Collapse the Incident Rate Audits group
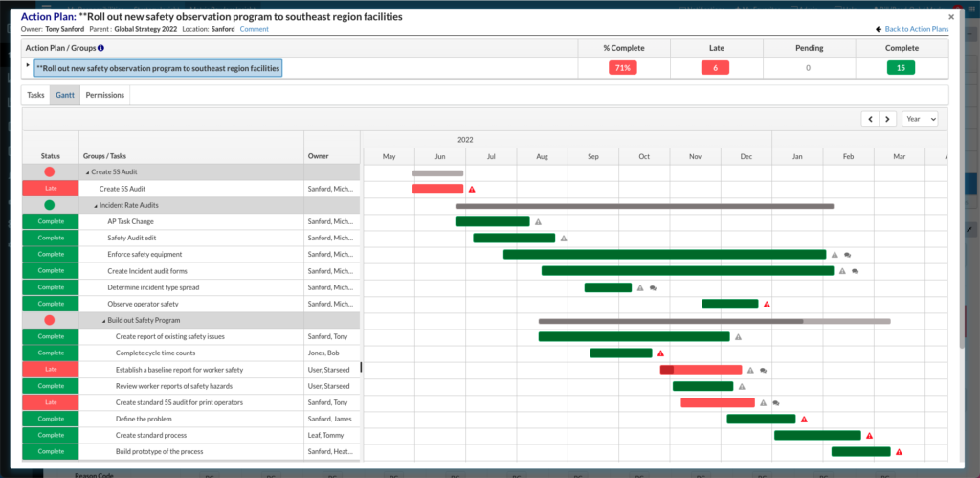The width and height of the screenshot is (980, 478). coord(96,205)
